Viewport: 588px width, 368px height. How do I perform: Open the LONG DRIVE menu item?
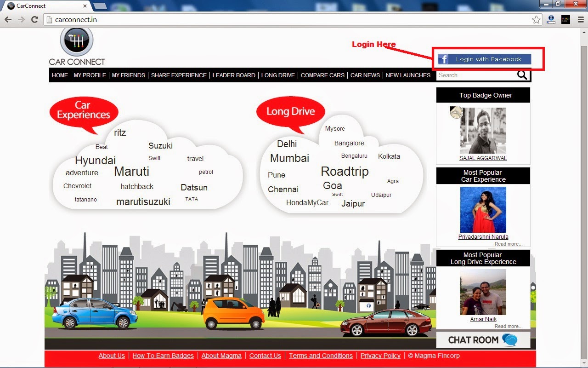[x=278, y=75]
